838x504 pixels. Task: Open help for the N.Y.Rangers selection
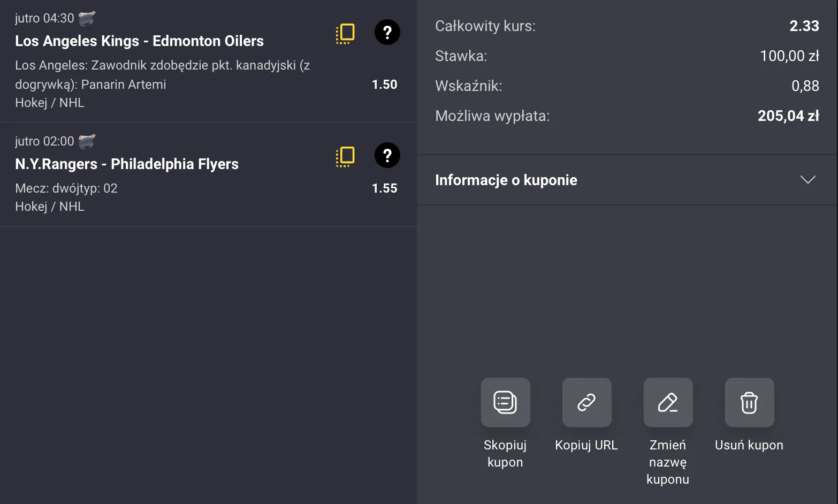click(x=387, y=156)
